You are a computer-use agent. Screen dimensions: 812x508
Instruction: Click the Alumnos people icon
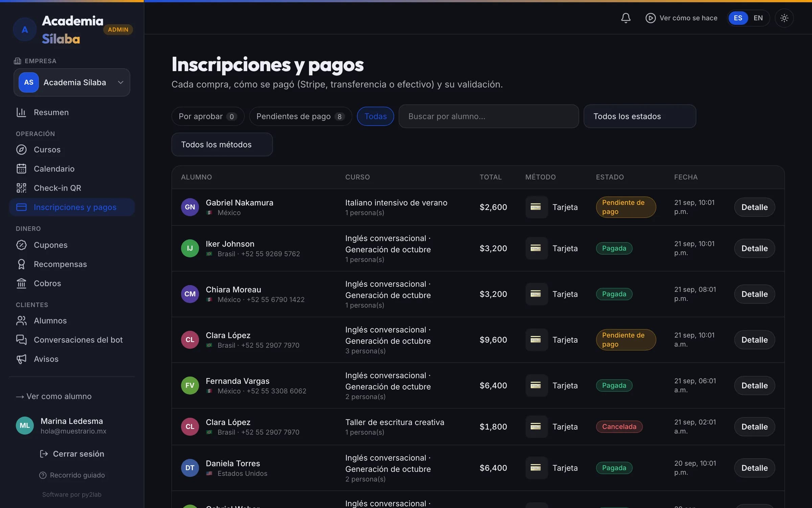tap(21, 321)
